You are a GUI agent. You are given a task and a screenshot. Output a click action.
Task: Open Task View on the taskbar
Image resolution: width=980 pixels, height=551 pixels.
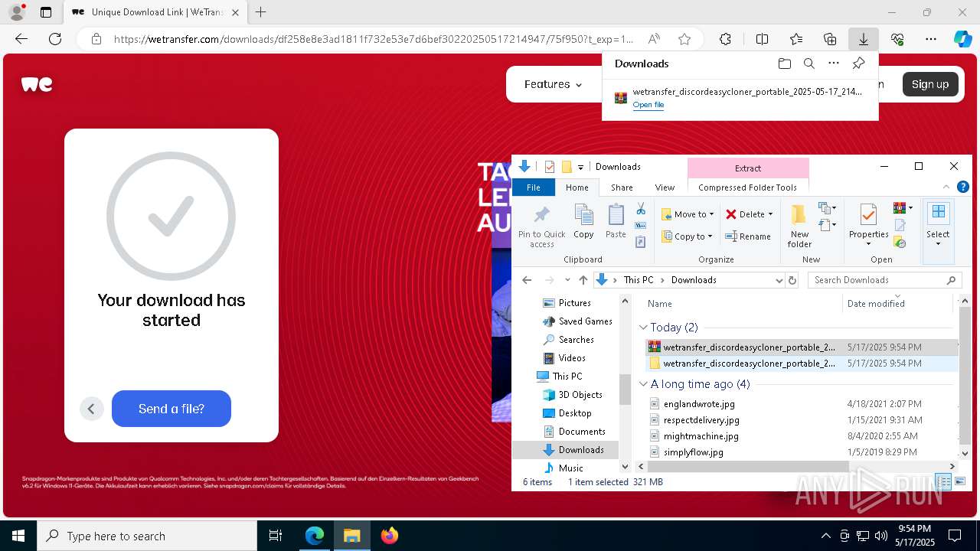(276, 536)
